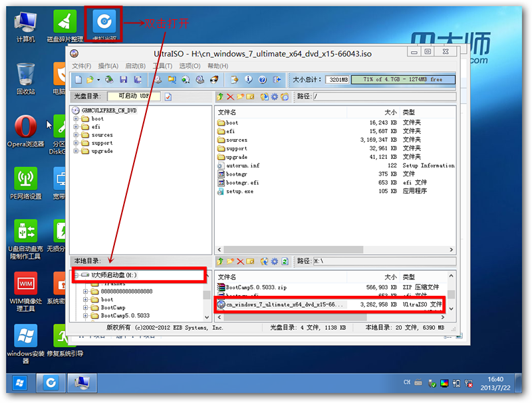Viewport: 532px width, 403px height.
Task: Click the 71% of 4.7GB capacity bar
Action: pos(403,79)
